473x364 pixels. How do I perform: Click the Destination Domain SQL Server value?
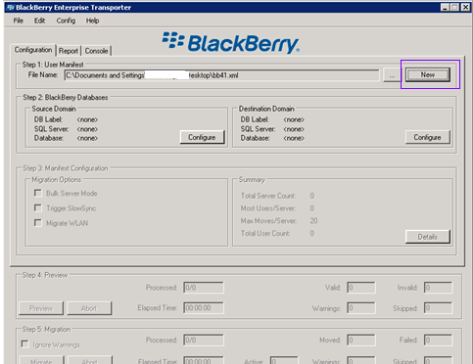pos(294,129)
